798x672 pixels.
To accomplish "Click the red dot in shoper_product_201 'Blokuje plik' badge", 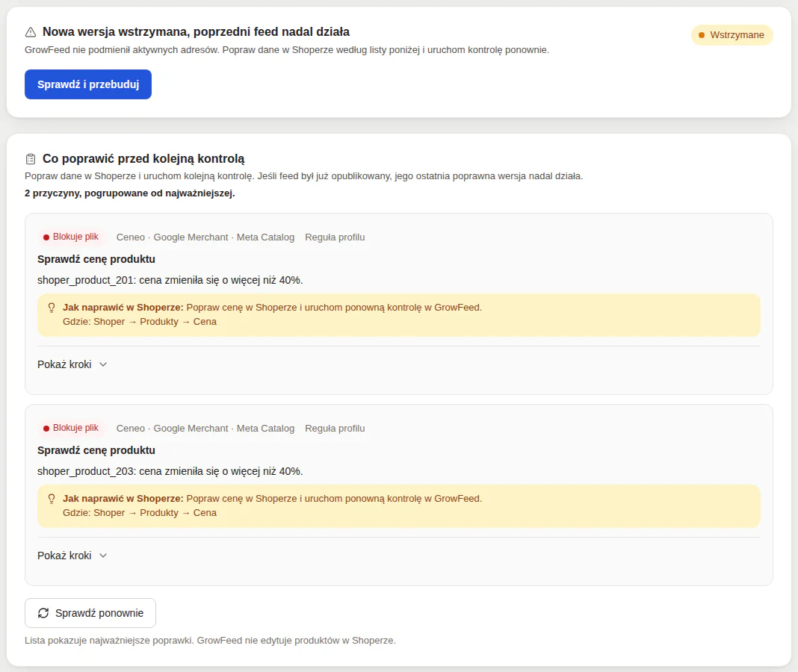I will (x=46, y=237).
